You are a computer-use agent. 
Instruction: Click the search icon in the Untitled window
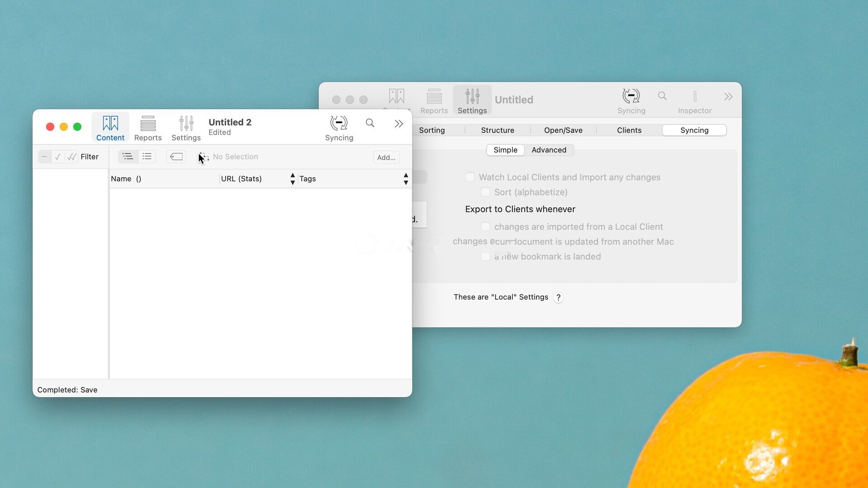pyautogui.click(x=662, y=96)
